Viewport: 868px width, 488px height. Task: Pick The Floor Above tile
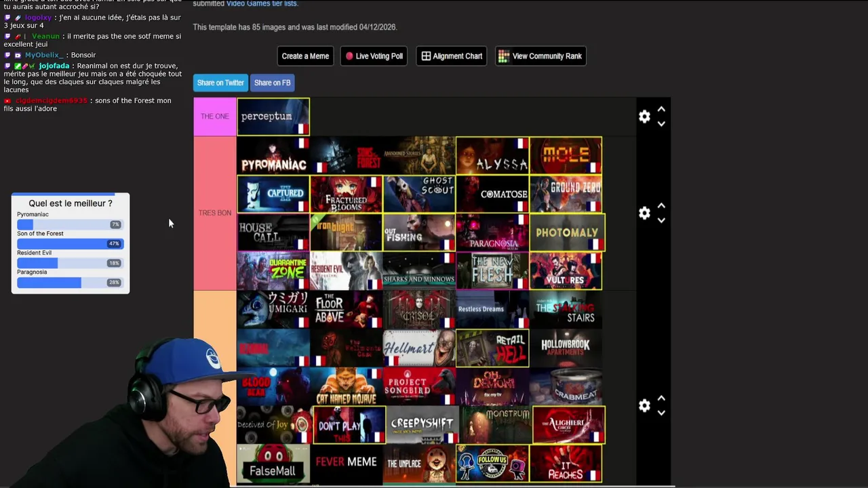[347, 310]
